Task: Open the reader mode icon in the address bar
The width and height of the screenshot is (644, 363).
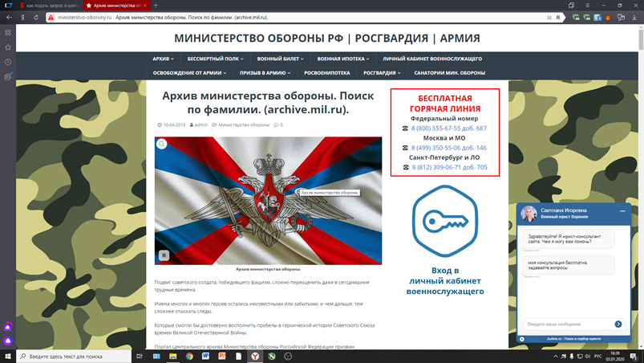Action: point(549,17)
